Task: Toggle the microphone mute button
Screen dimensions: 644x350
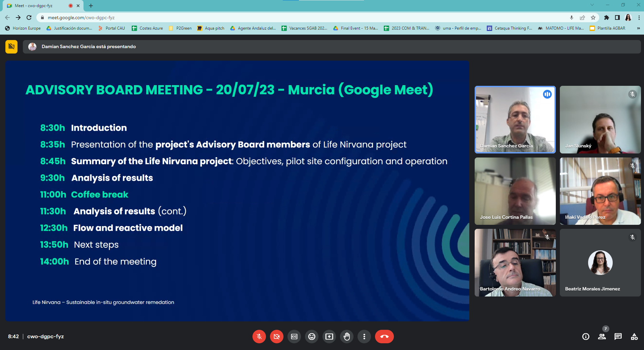Action: coord(259,337)
